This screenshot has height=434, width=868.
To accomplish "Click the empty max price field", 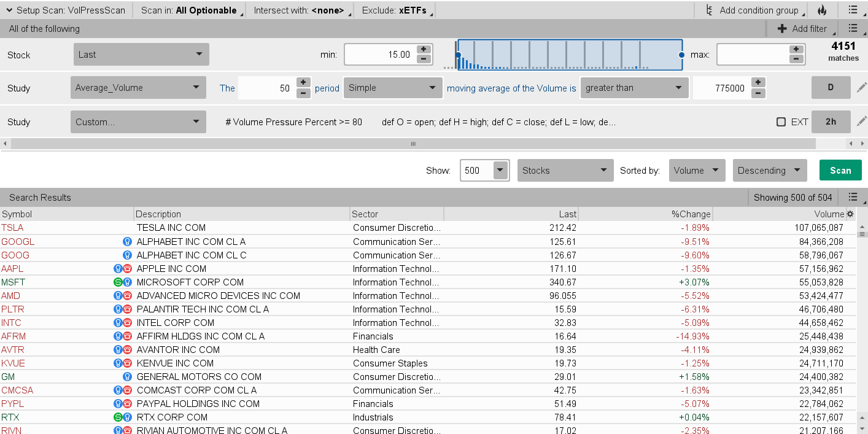I will coord(753,54).
